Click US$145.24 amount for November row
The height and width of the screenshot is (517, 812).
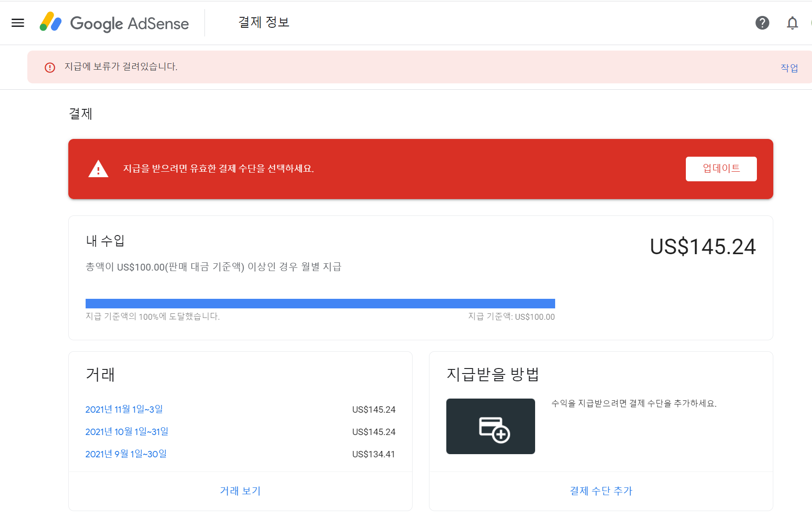(x=373, y=410)
